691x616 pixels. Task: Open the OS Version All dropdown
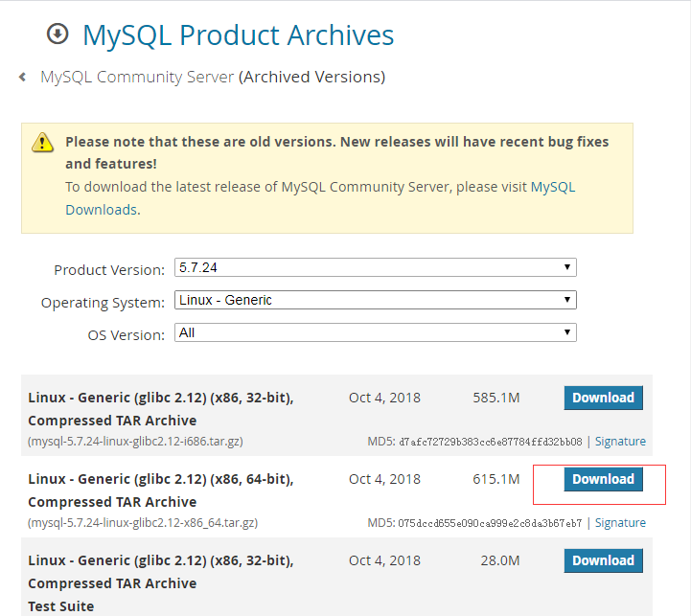pos(376,332)
